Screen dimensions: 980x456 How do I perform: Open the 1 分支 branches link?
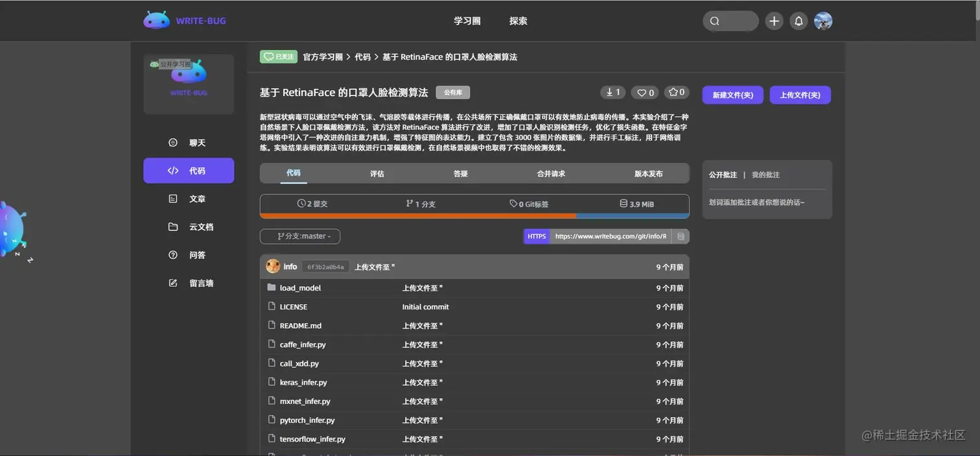click(421, 204)
